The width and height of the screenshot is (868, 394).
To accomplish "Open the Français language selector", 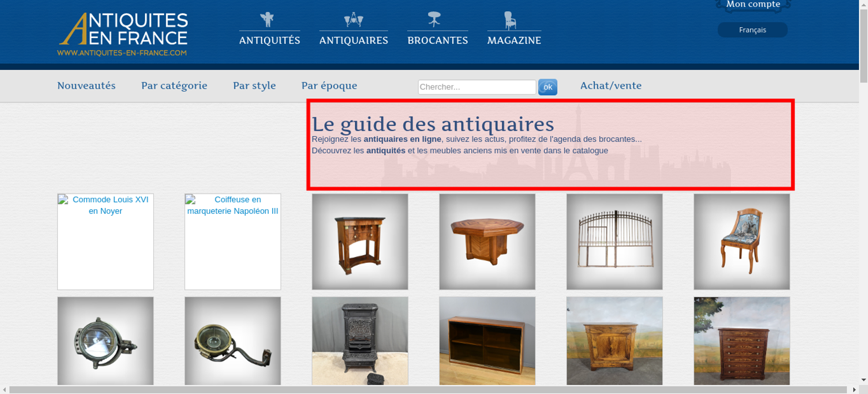I will click(x=752, y=30).
